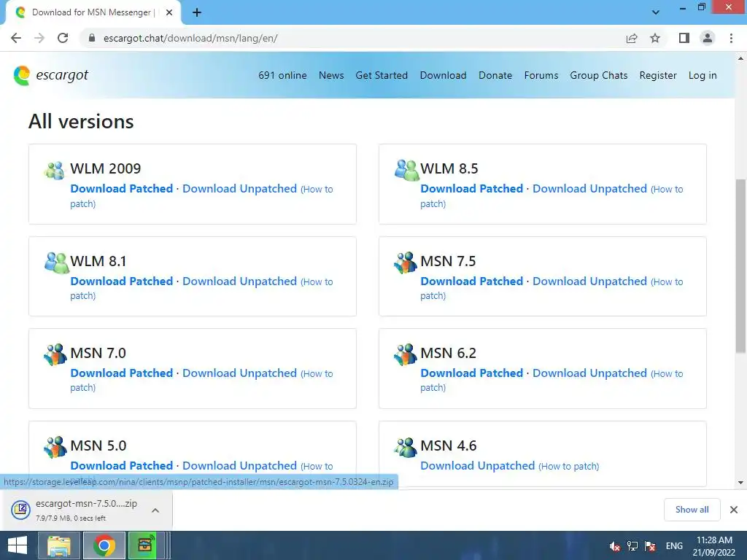The width and height of the screenshot is (747, 560).
Task: Click the browser address bar URL
Action: tap(190, 38)
